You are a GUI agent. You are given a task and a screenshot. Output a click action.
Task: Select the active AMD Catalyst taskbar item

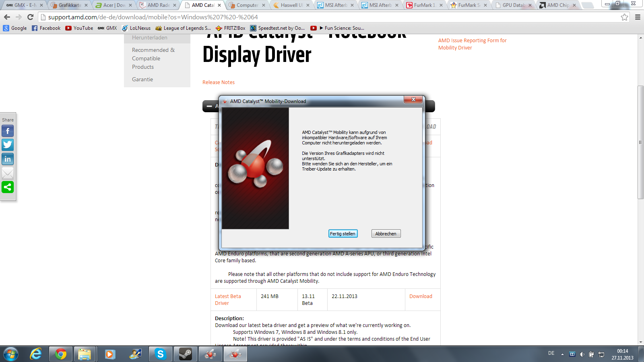(235, 354)
